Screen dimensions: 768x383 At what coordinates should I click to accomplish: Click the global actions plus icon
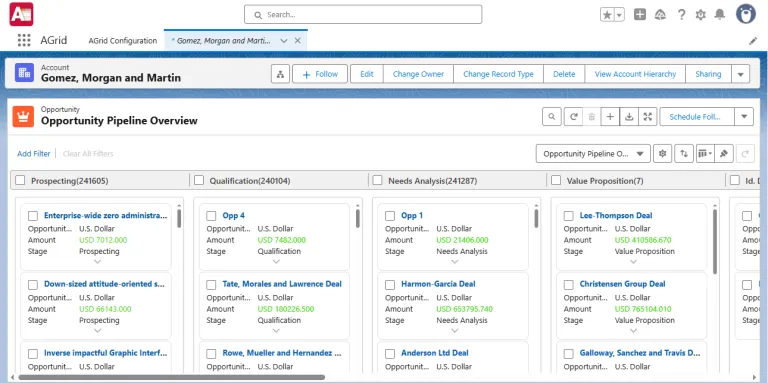tap(640, 15)
